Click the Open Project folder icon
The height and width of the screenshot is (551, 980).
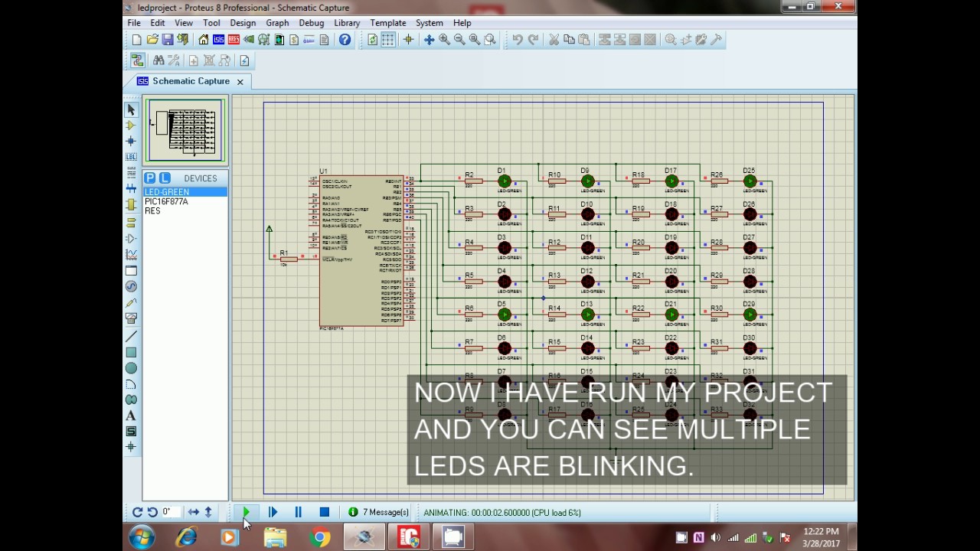152,40
